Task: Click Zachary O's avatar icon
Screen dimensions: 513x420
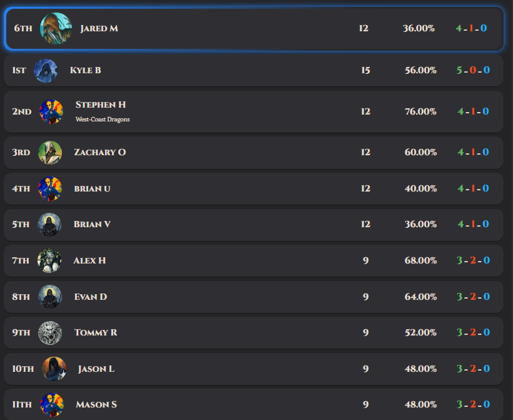Action: tap(50, 152)
